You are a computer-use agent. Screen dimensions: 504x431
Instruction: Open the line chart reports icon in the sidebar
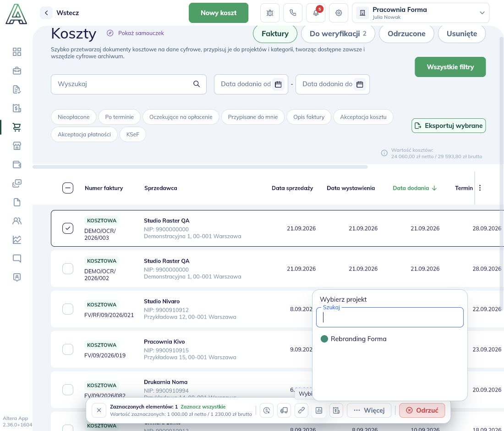(16, 240)
